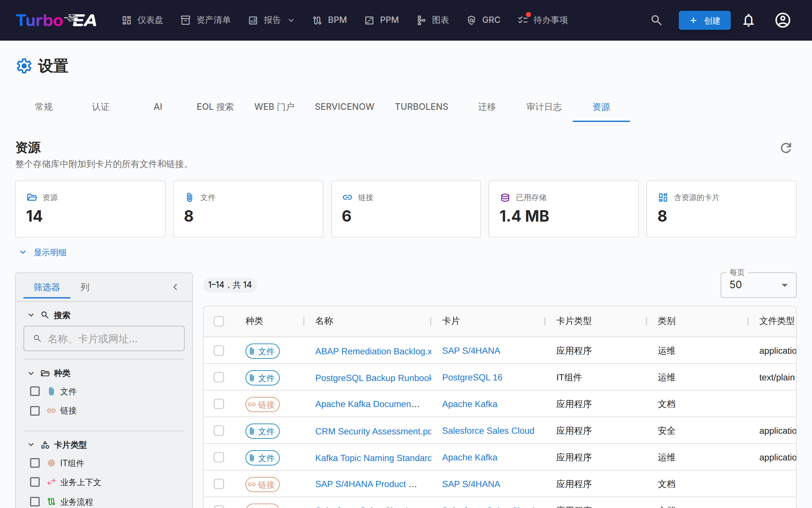Select the Apache Kafka Documentation row checkbox
The image size is (812, 508).
219,404
